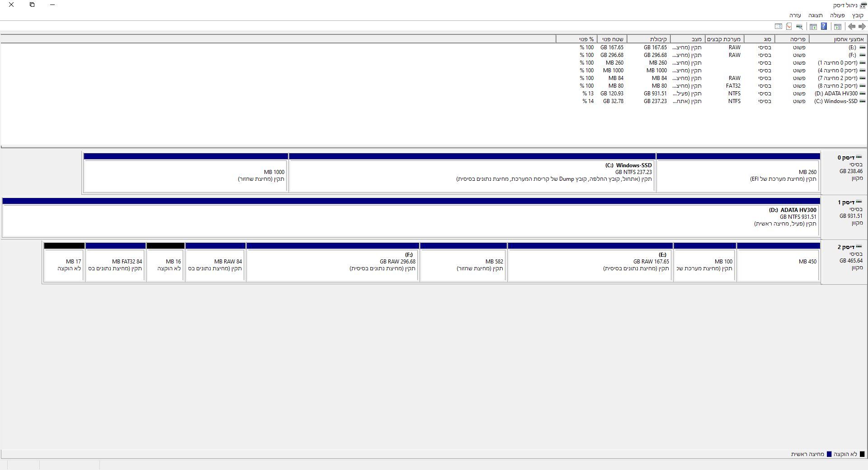Sort by מערכת קבצים column header
868x470 pixels.
pos(724,39)
